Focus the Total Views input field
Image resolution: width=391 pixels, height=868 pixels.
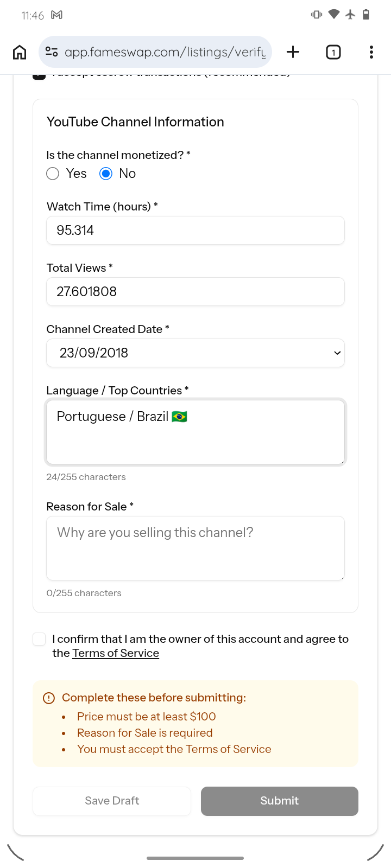coord(195,292)
